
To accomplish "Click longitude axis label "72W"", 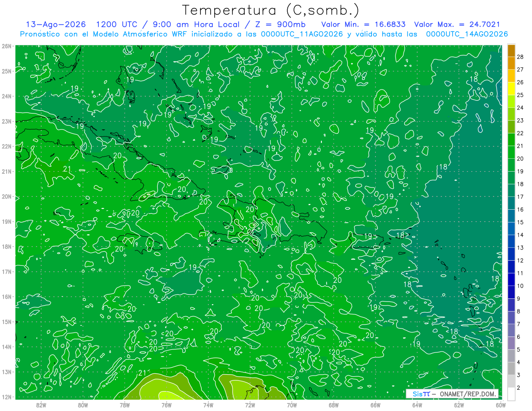I will pos(250,405).
